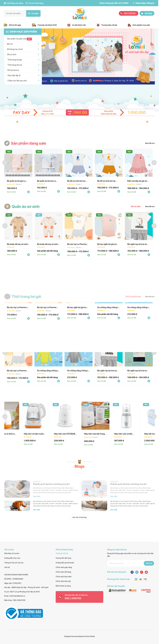Select Thời trang bé gái tab beside Xem tất cả
159x644 pixels.
(x=133, y=297)
